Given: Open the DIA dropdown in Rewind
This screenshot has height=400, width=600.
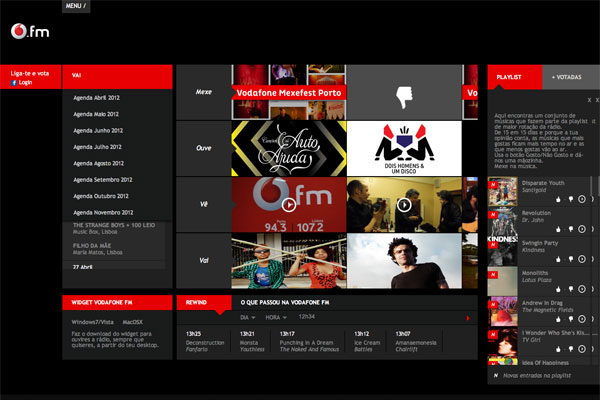Looking at the screenshot, I should [248, 317].
